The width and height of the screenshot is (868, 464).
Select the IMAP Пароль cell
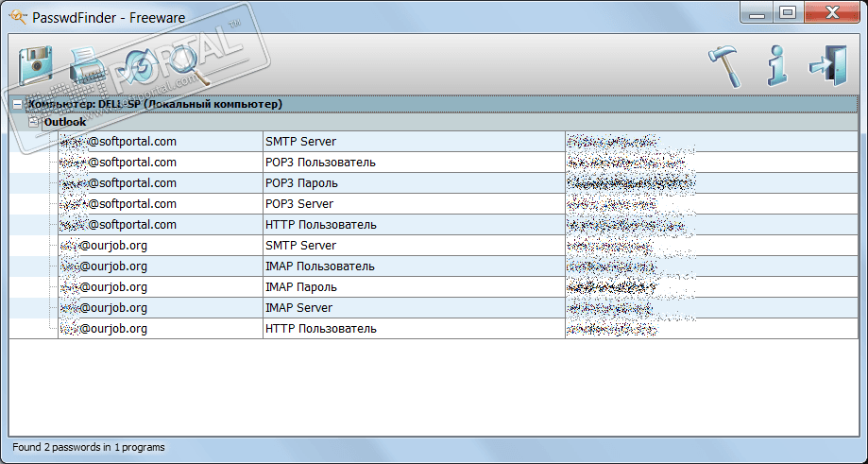click(414, 287)
